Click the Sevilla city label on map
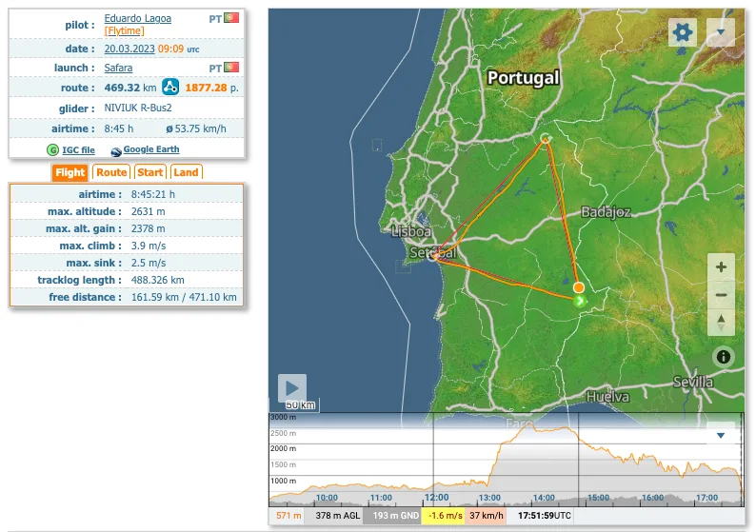Image resolution: width=756 pixels, height=532 pixels. (x=693, y=383)
